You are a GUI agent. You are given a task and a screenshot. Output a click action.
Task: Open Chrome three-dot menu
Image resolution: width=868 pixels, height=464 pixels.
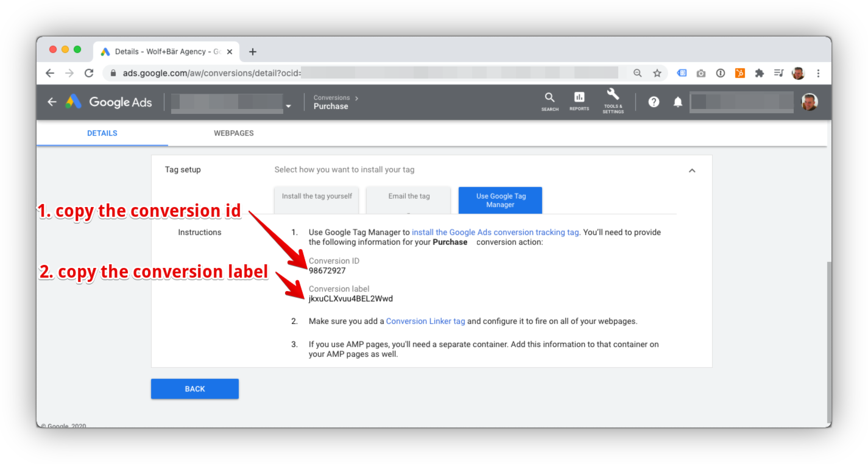(818, 73)
